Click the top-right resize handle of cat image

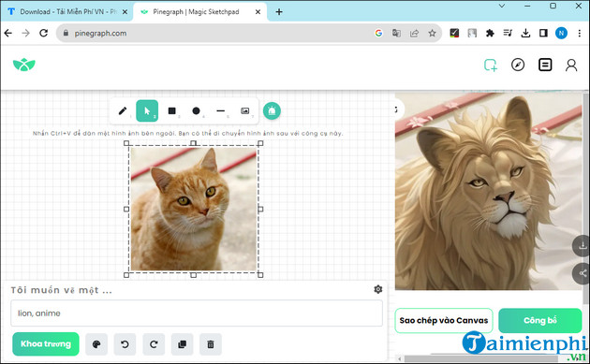(x=260, y=143)
